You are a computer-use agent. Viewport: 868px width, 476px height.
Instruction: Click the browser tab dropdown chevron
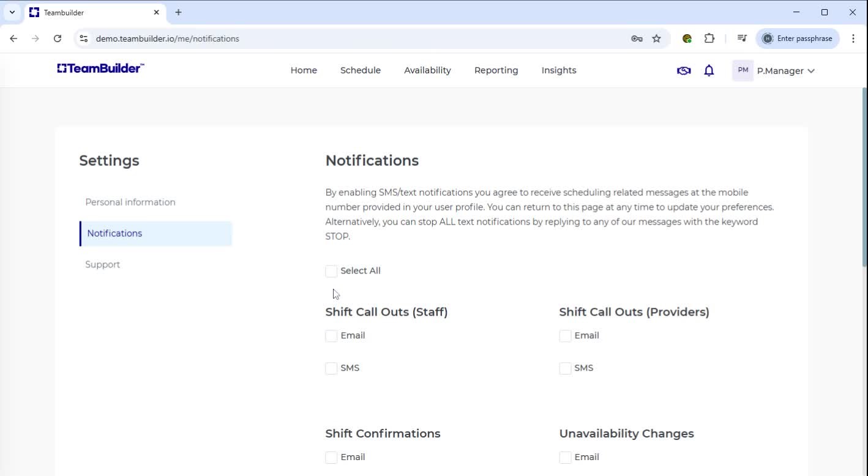click(12, 12)
